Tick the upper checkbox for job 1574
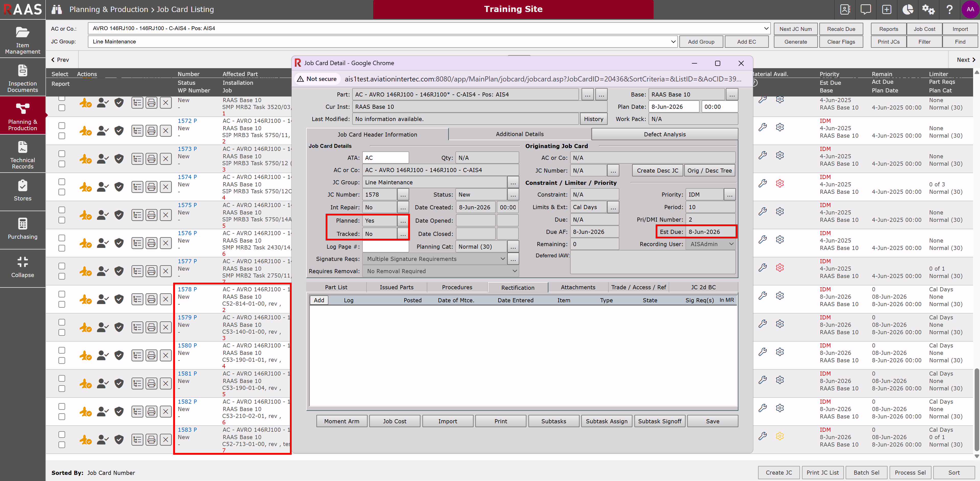 (x=62, y=182)
